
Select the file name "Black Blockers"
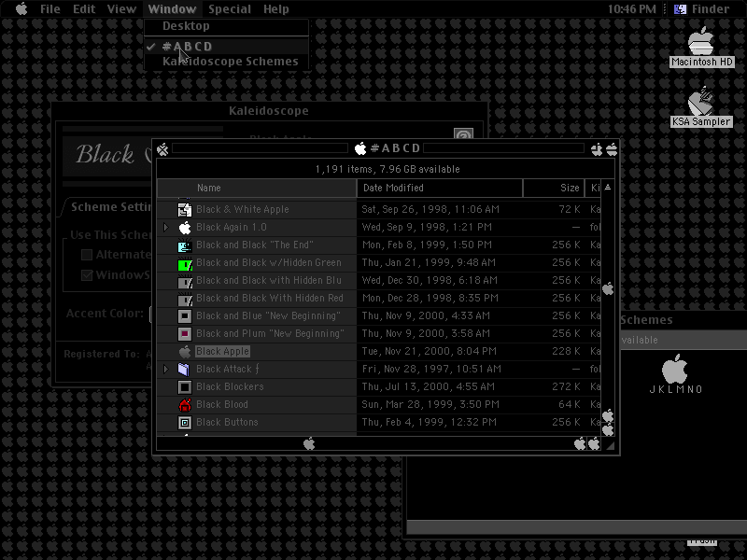[x=230, y=387]
